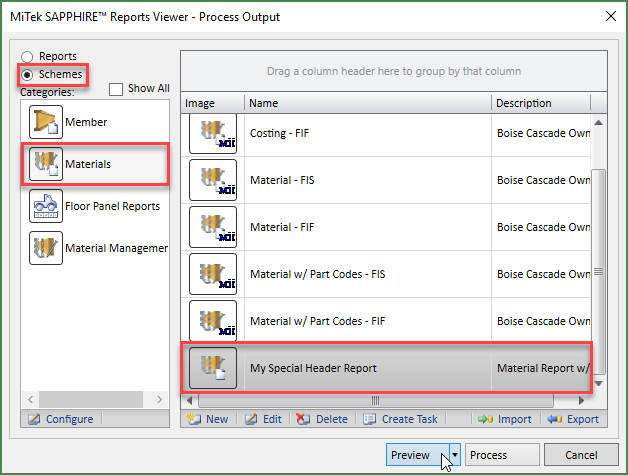
Task: Click the Delete red X icon
Action: coord(303,419)
